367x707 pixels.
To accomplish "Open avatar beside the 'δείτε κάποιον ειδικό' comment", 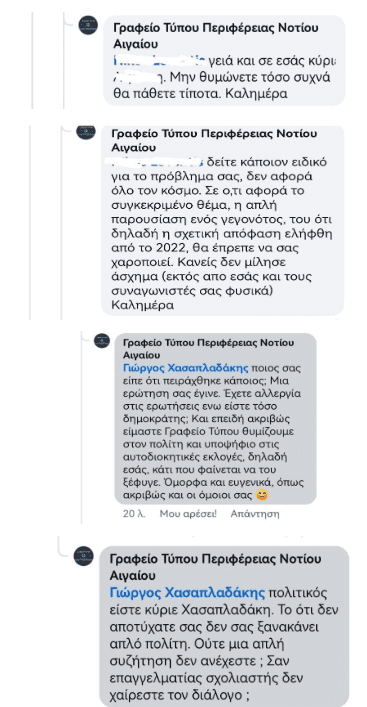I will (x=86, y=131).
